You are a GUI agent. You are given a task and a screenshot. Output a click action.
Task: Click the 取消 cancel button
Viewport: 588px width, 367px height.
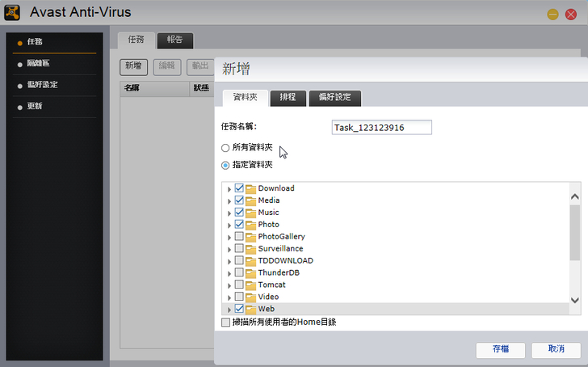556,350
